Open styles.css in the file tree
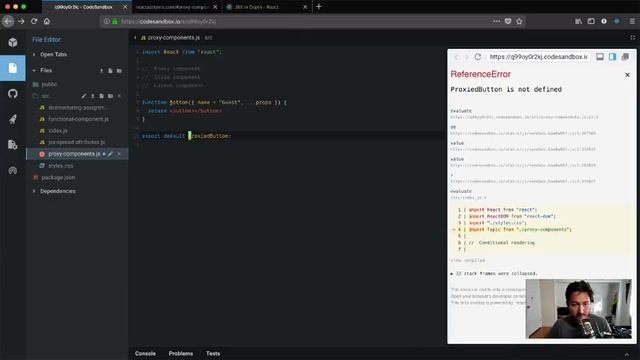Image resolution: width=640 pixels, height=360 pixels. (x=60, y=166)
